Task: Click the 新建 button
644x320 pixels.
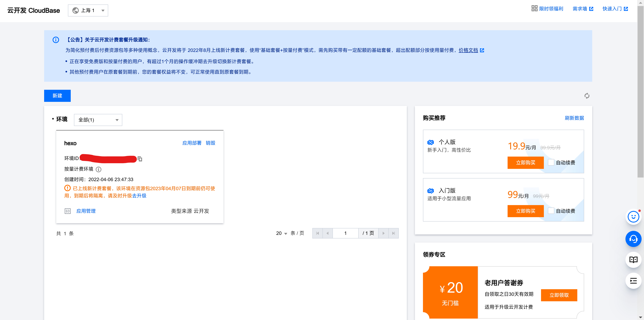Action: coord(57,96)
